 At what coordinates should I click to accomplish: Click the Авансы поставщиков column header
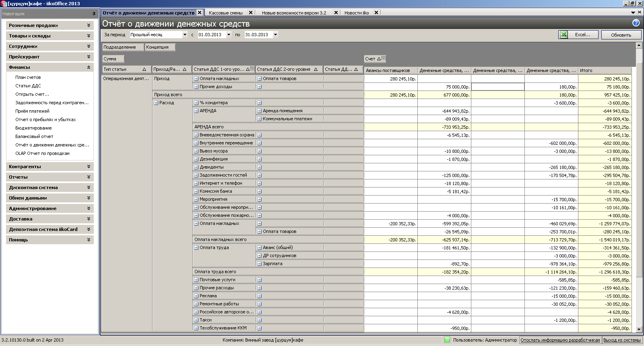point(391,70)
